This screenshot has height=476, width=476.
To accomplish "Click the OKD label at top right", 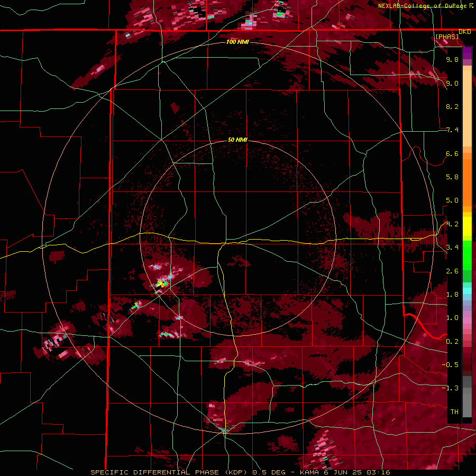I will [465, 32].
